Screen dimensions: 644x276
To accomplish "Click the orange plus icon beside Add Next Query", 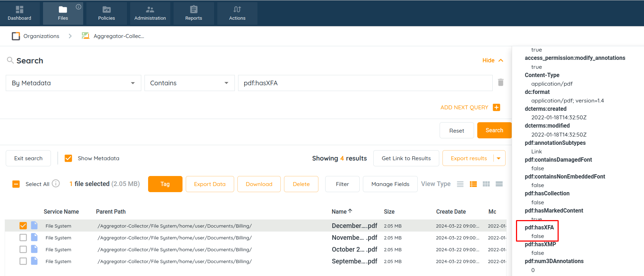I will click(x=496, y=107).
